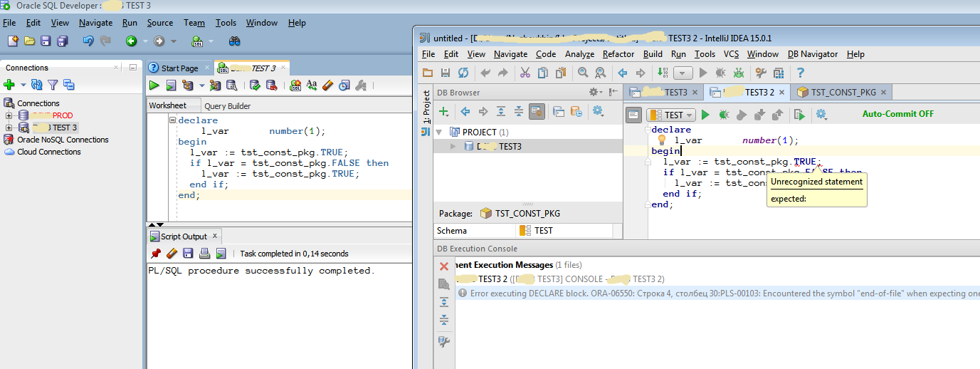The image size is (980, 369).
Task: Clear worksheet with eraser icon in SQL Developer
Action: 327,85
